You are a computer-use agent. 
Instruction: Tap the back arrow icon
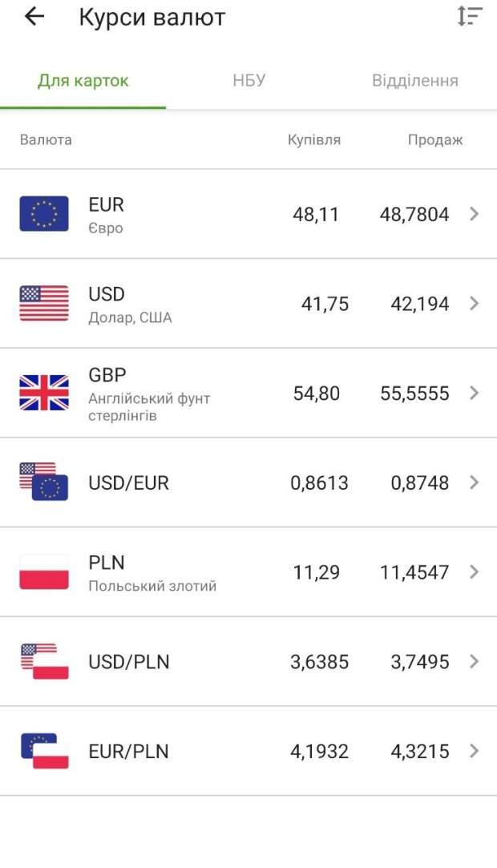[34, 17]
